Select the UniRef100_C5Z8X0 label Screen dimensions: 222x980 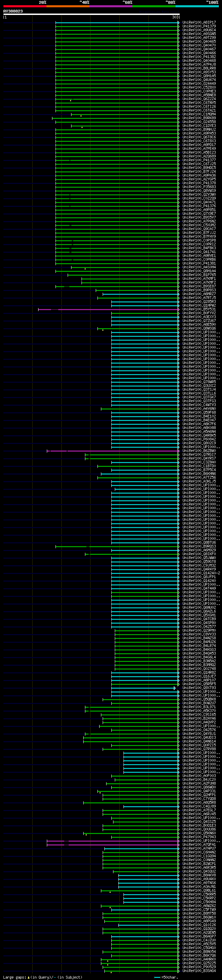(x=199, y=87)
